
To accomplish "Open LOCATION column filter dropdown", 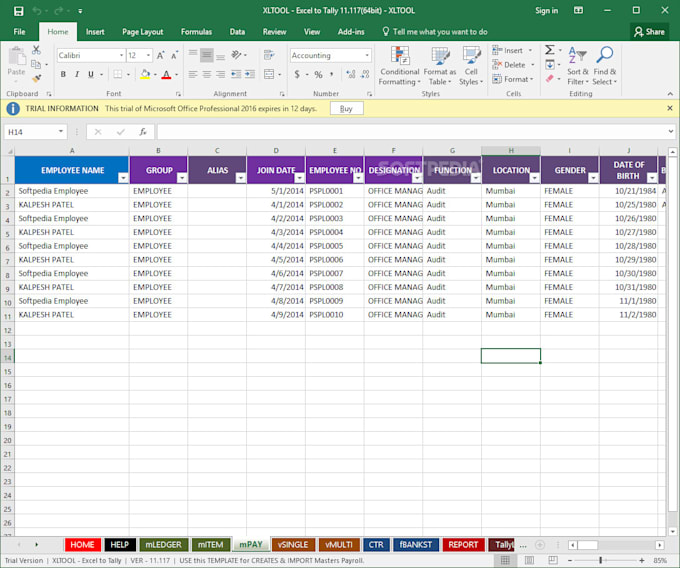I will pos(534,178).
